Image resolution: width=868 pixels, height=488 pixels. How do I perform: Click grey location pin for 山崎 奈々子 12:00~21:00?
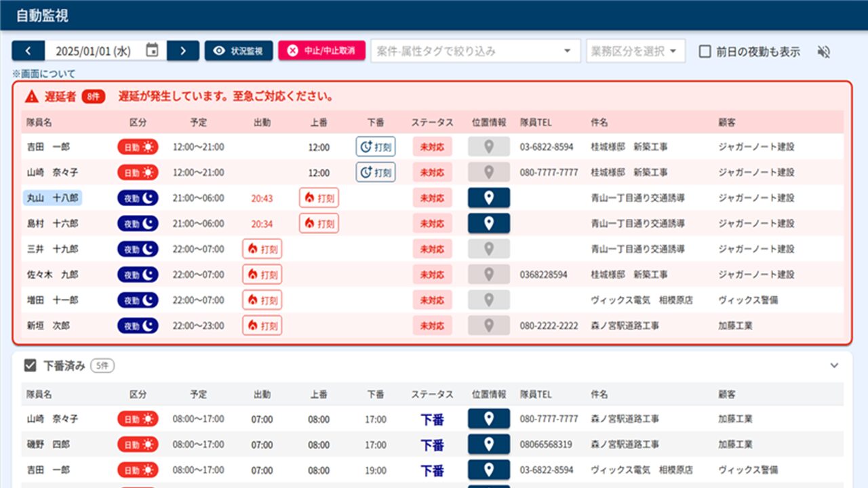coord(489,172)
